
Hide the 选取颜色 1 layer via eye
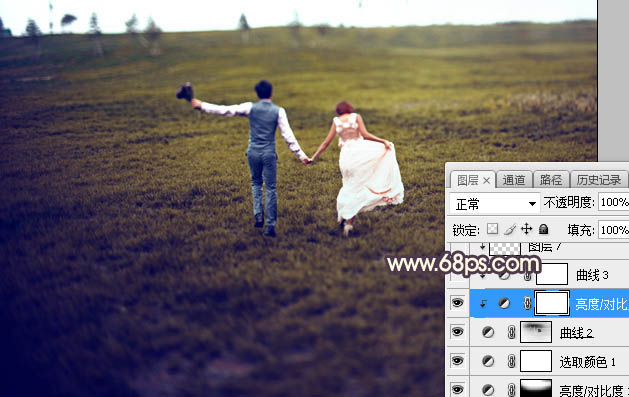(x=457, y=361)
